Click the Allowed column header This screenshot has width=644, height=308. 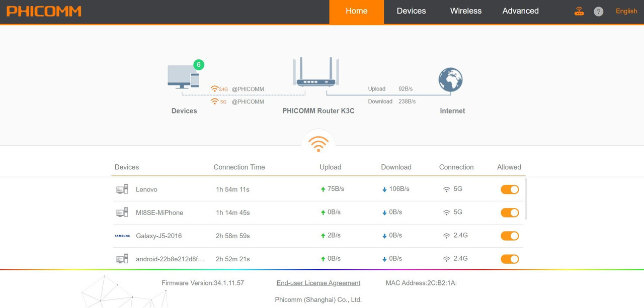(x=509, y=167)
